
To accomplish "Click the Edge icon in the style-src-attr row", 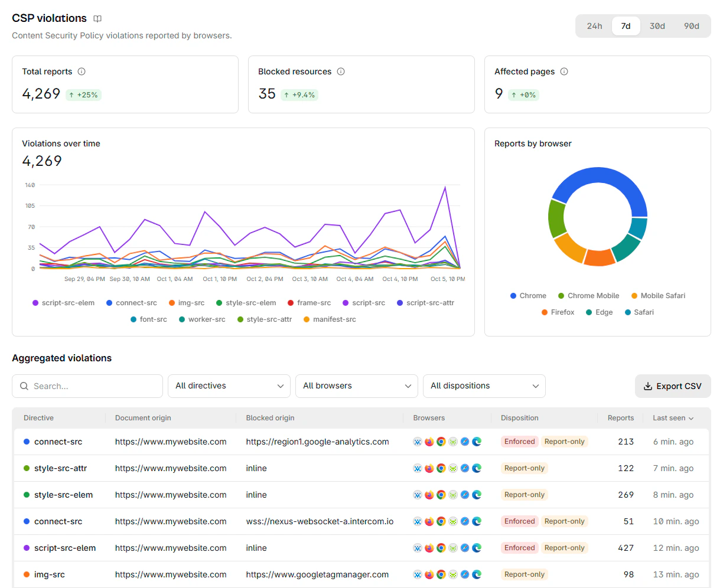I will 477,468.
